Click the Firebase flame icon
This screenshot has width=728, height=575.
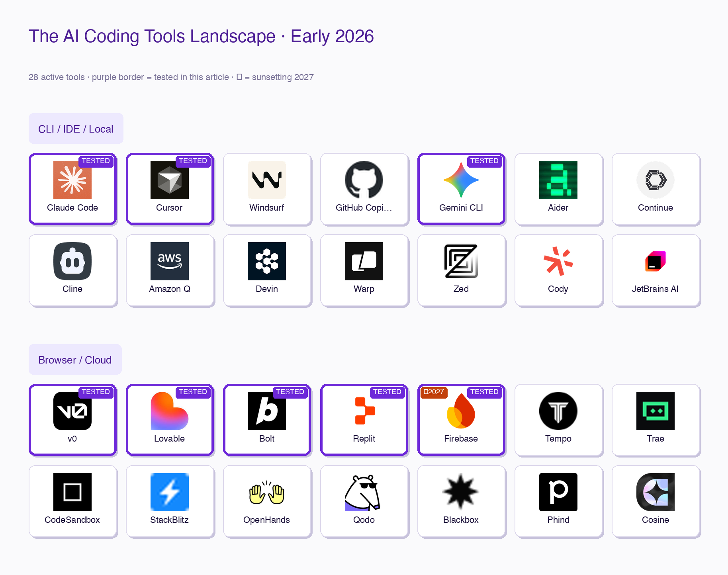click(x=461, y=411)
